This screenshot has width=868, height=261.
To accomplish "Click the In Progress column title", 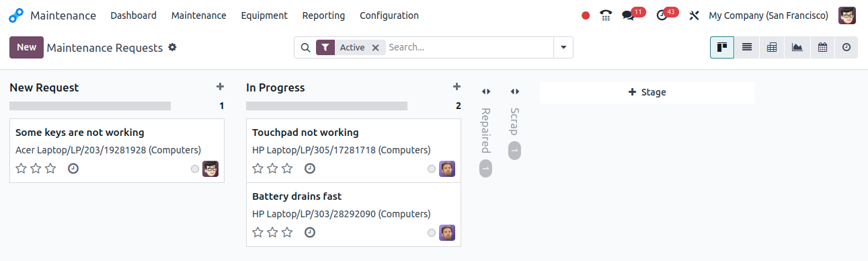I will pyautogui.click(x=276, y=87).
